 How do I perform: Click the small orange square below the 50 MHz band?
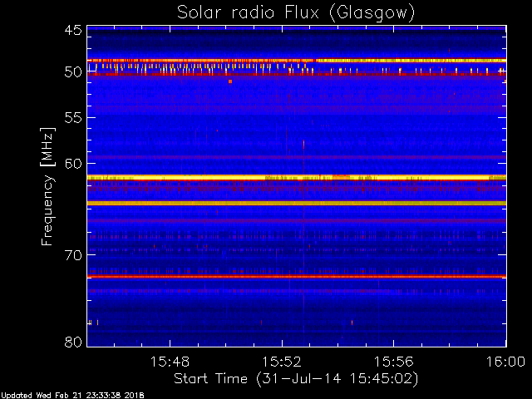230,81
